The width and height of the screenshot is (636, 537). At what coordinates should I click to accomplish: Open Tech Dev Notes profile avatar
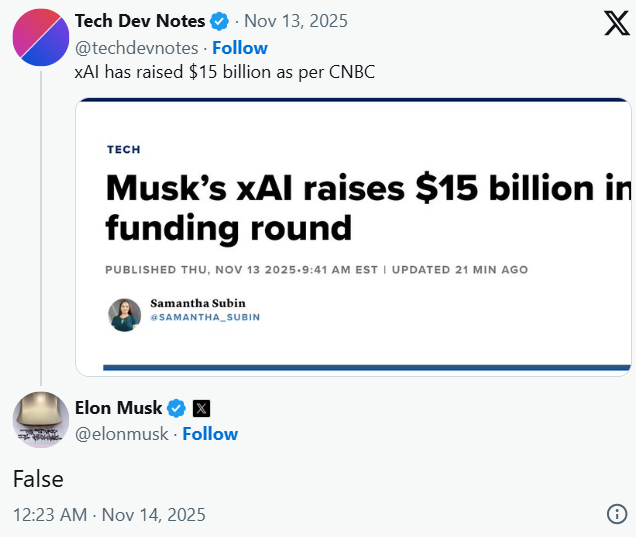(x=40, y=39)
